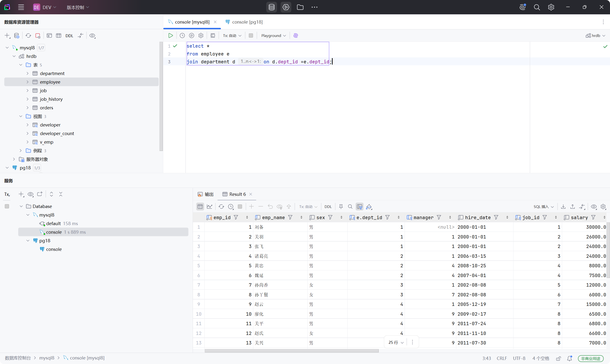Filter the emp_name column

point(290,217)
